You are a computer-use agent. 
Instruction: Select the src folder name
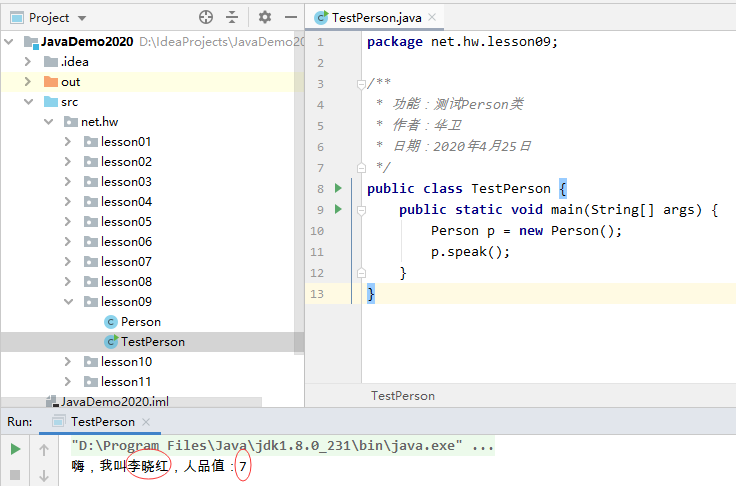(x=69, y=102)
